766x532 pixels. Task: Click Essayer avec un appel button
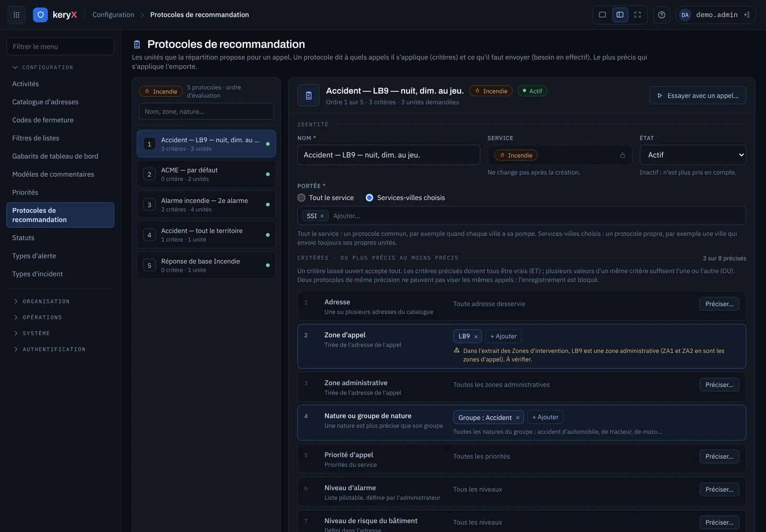point(697,95)
